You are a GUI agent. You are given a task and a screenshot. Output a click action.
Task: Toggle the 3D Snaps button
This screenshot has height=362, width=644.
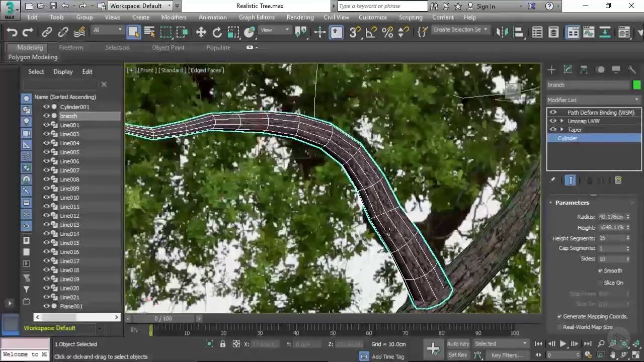point(355,32)
